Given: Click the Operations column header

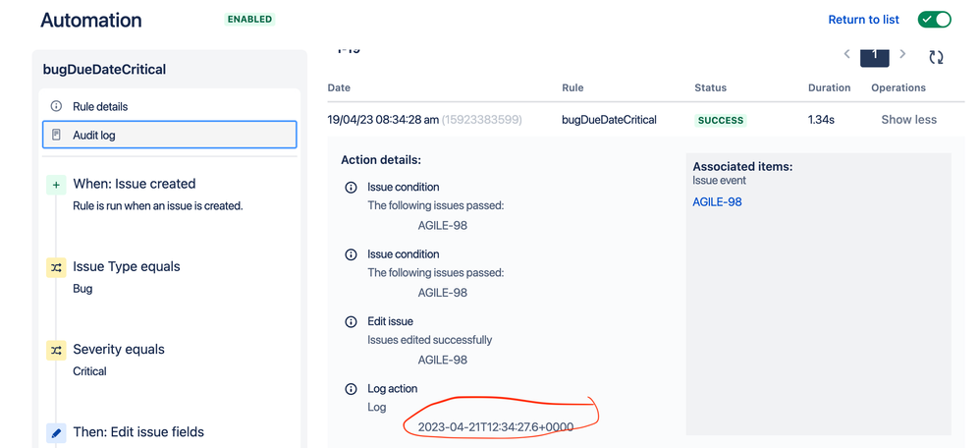Looking at the screenshot, I should click(x=898, y=87).
